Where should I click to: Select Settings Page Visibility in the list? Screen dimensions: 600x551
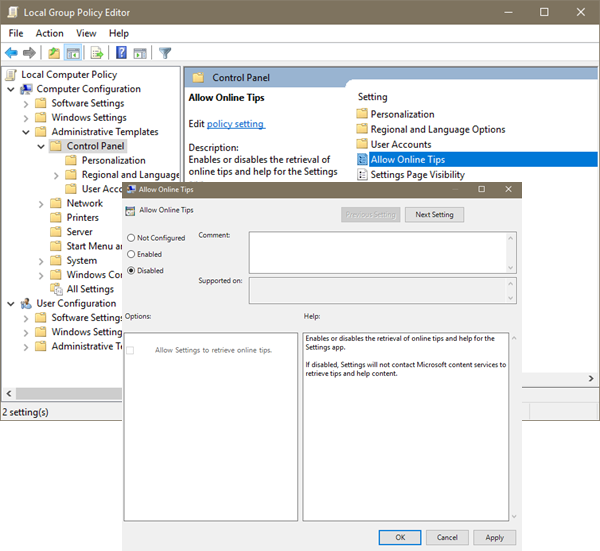[x=417, y=174]
